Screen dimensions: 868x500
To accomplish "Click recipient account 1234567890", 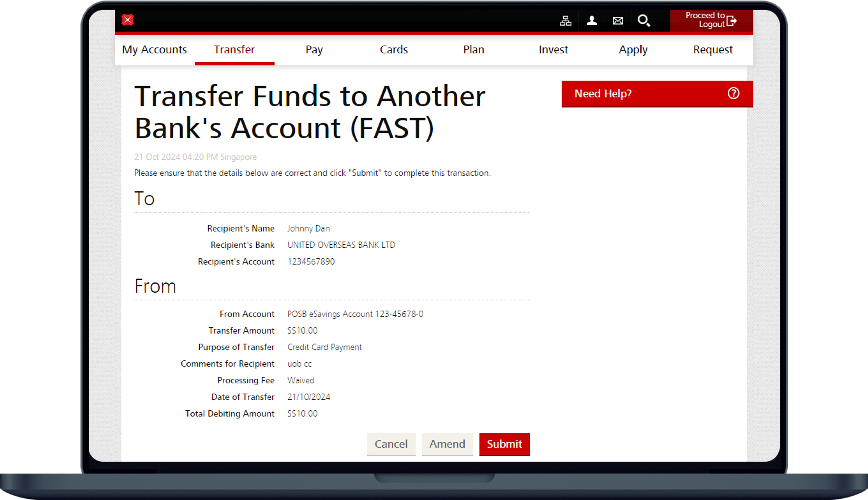I will (311, 262).
